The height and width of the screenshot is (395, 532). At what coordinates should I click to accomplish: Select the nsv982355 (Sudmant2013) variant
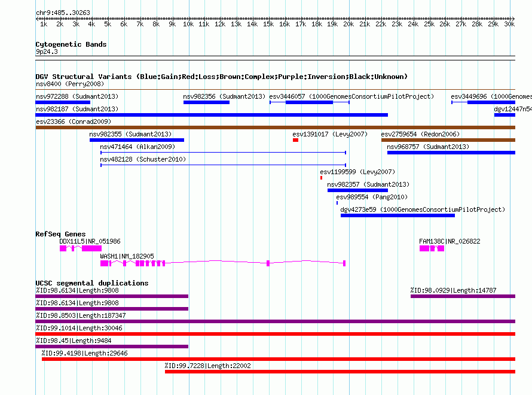(x=137, y=140)
